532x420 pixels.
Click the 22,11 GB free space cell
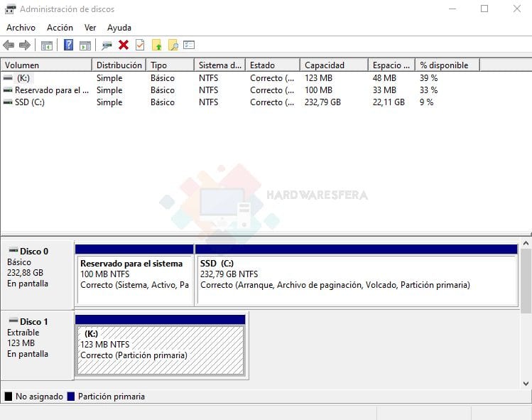coord(389,102)
